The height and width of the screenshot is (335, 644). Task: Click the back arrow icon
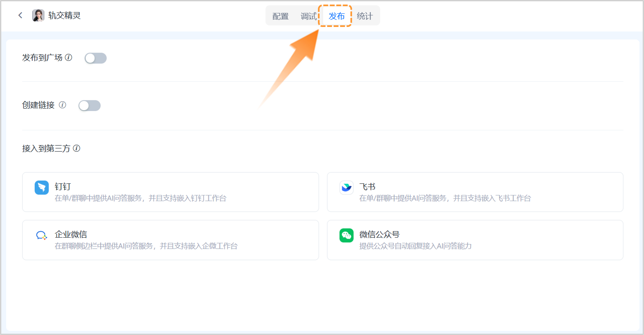tap(20, 15)
